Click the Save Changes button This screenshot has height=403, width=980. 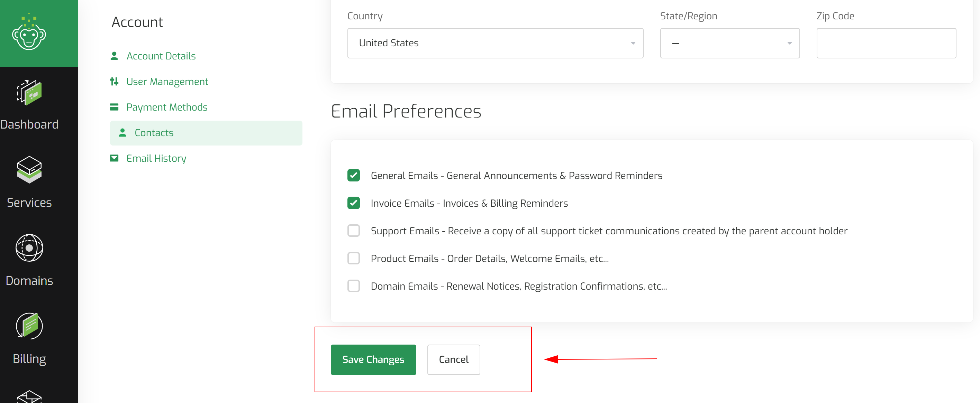373,359
